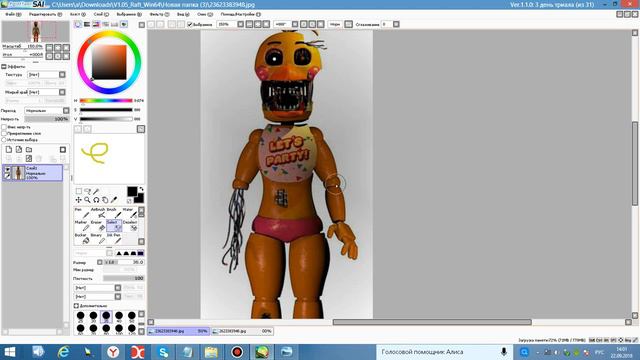Toggle the Selection checkbox in toolbar
The image size is (640, 360).
[190, 24]
